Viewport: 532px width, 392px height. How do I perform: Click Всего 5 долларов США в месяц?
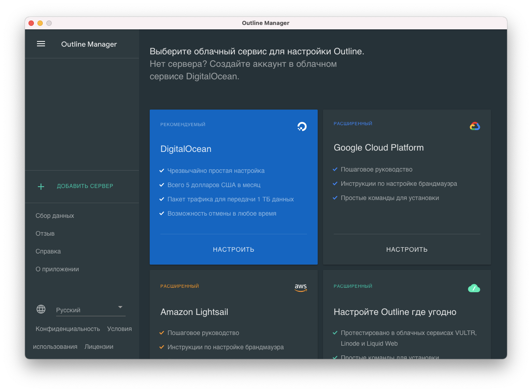click(214, 185)
